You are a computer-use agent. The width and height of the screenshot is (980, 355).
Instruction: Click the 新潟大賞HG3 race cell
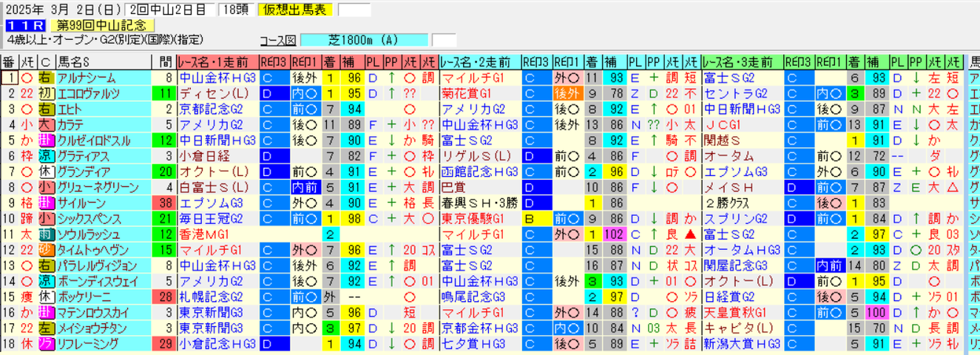(x=742, y=343)
